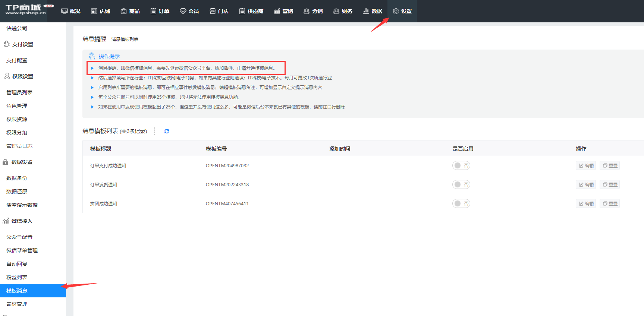Open 素材管理 in the sidebar
Screen dimensions: 644x316
click(x=17, y=304)
